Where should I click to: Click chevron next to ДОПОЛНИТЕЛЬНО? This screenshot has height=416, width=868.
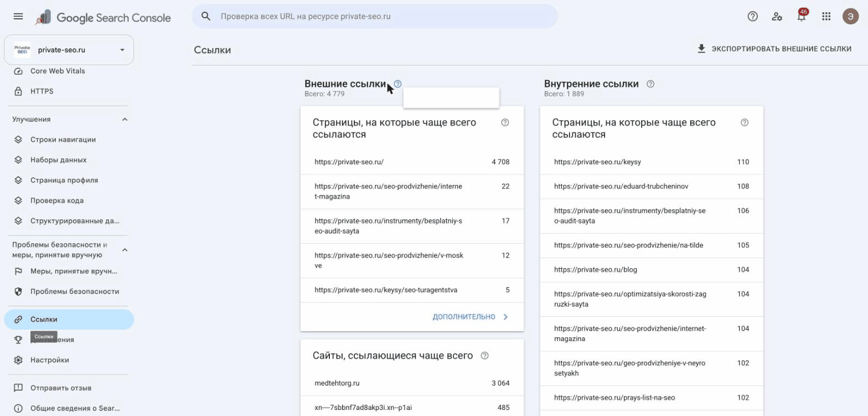tap(505, 317)
